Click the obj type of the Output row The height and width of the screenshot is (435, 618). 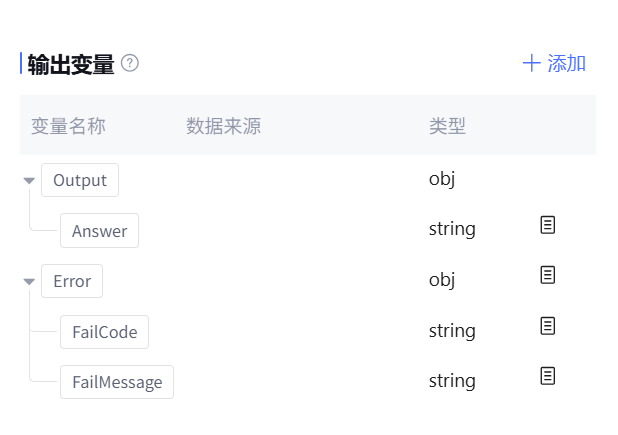tap(442, 179)
